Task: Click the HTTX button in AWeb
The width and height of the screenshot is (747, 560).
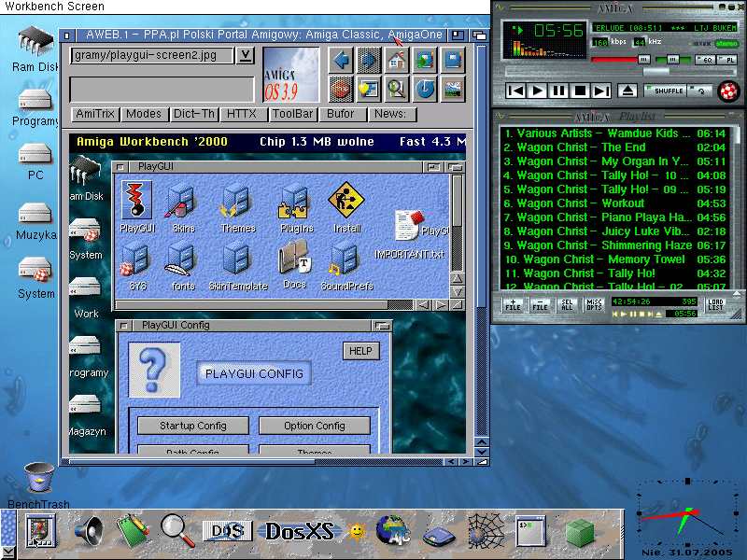Action: coord(242,114)
